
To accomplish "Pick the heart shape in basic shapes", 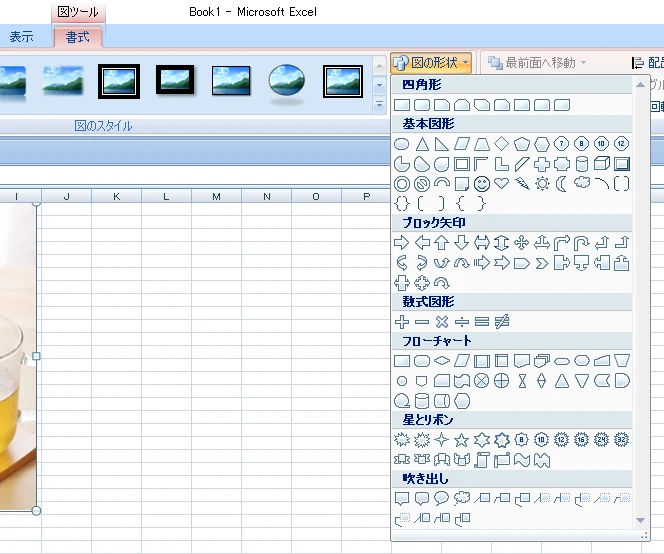I will pos(502,184).
